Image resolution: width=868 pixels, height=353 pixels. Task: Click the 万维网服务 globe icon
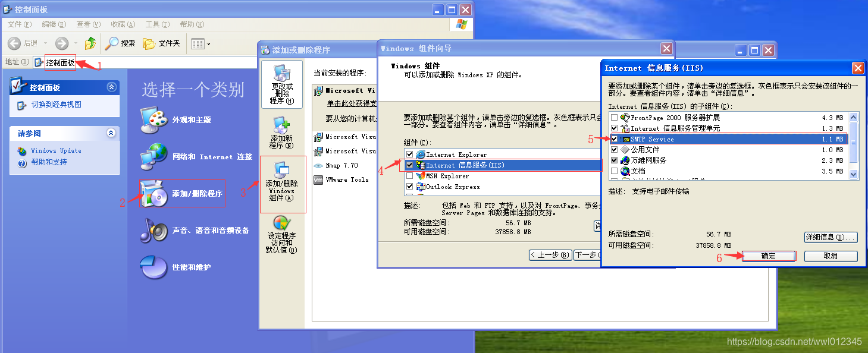(625, 160)
